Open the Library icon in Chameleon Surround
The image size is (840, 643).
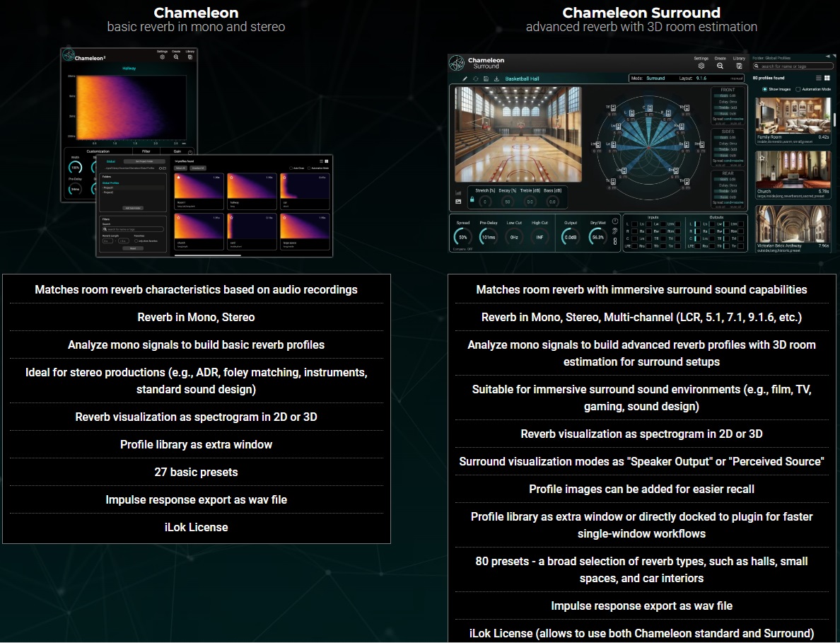[x=740, y=66]
